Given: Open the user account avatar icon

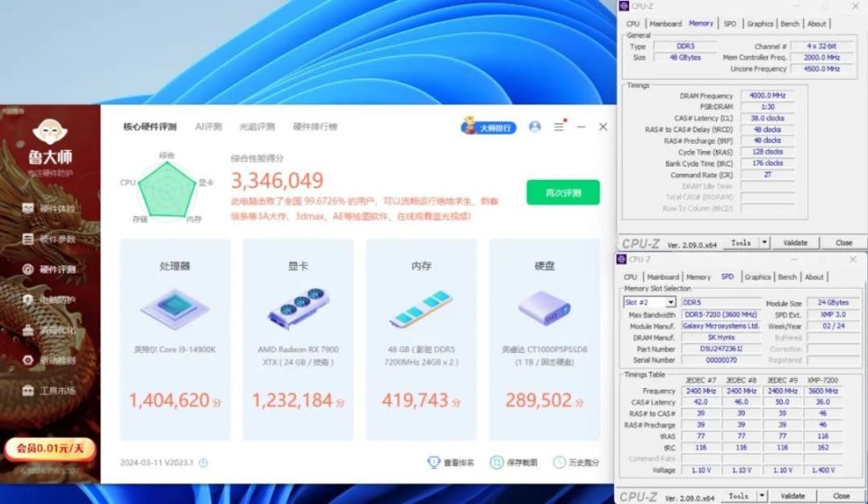Looking at the screenshot, I should point(534,127).
